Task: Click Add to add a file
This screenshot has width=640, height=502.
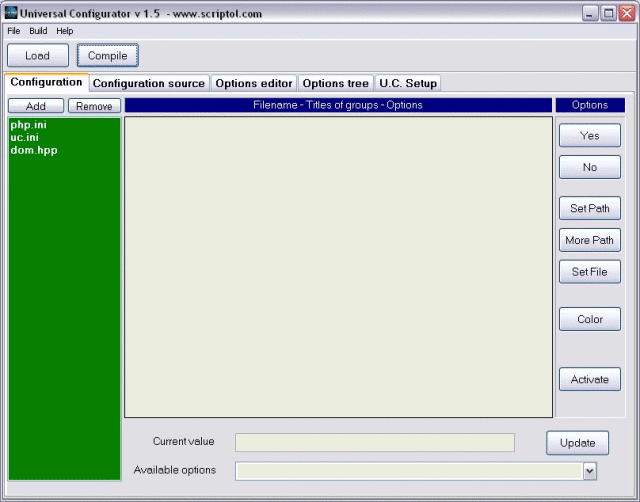Action: pyautogui.click(x=35, y=106)
